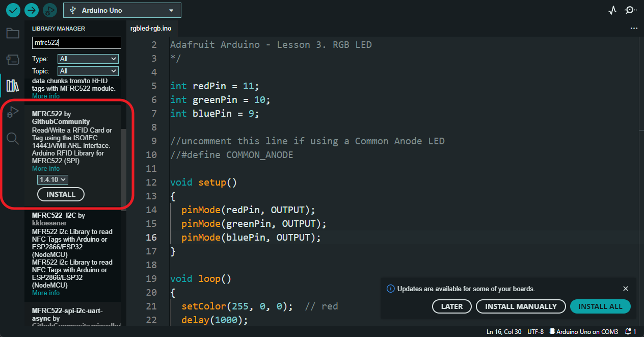The image size is (644, 337).
Task: Open the Arduino Uno board selector dropdown
Action: 122,10
